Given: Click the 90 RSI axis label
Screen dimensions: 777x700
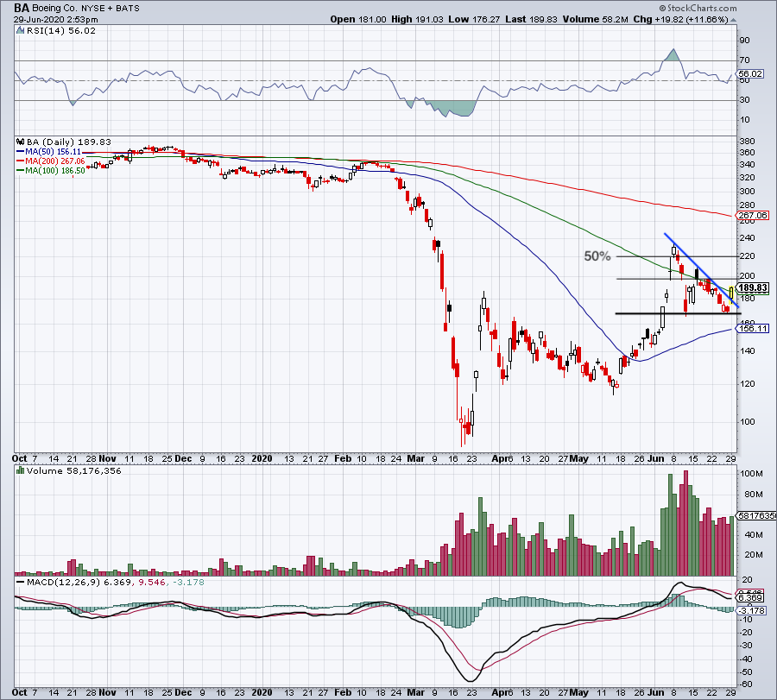Looking at the screenshot, I should click(x=744, y=40).
